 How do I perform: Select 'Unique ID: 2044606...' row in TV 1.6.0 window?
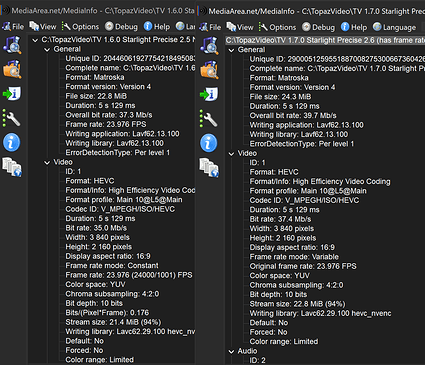(130, 58)
